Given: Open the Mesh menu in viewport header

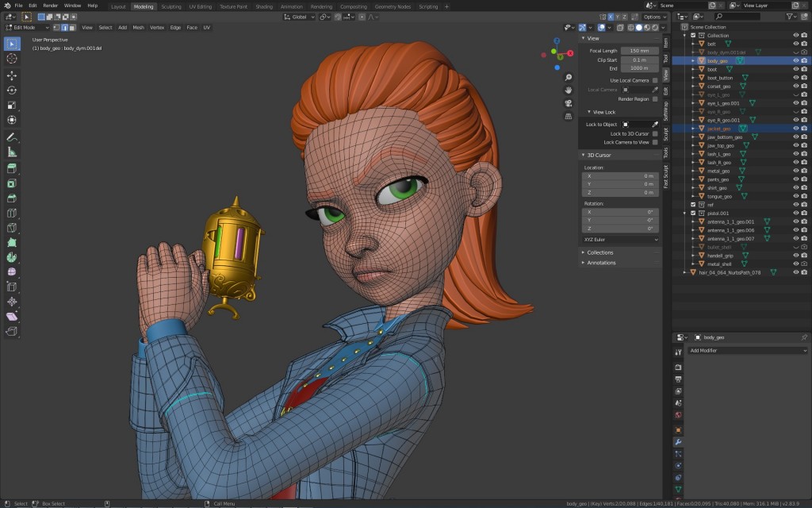Looking at the screenshot, I should pos(138,27).
